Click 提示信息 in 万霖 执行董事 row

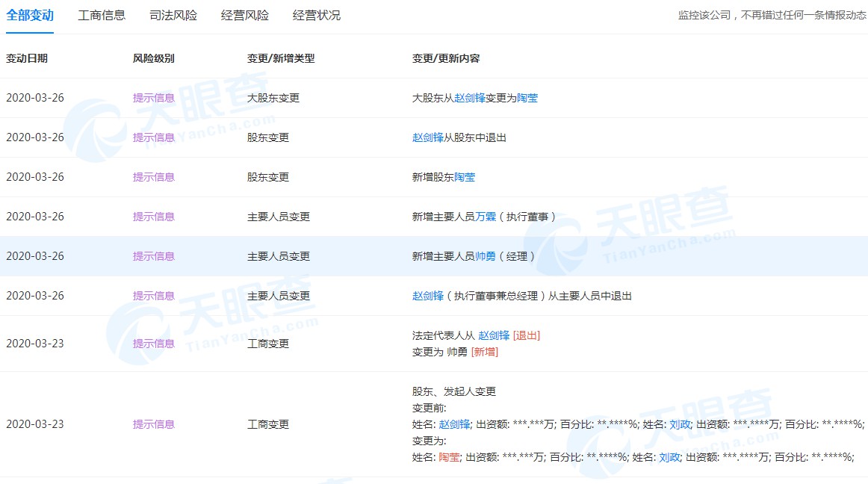[x=154, y=217]
